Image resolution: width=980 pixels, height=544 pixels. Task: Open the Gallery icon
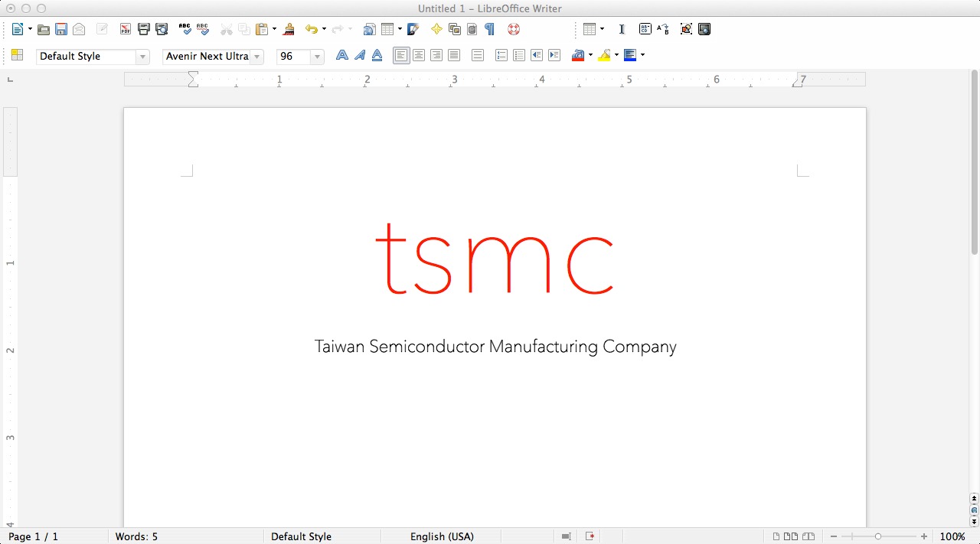pos(455,29)
